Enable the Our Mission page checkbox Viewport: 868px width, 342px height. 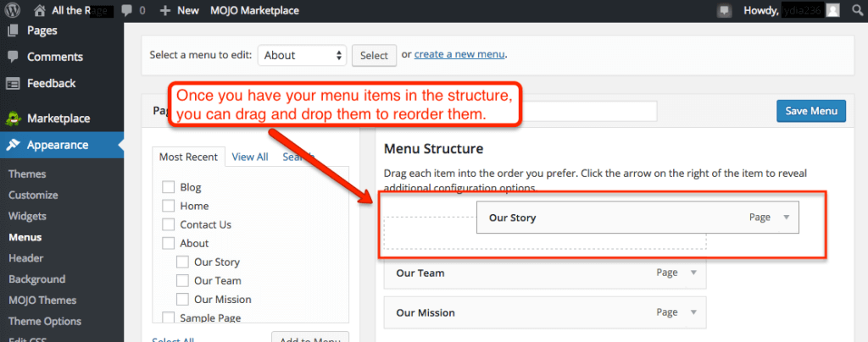click(183, 300)
